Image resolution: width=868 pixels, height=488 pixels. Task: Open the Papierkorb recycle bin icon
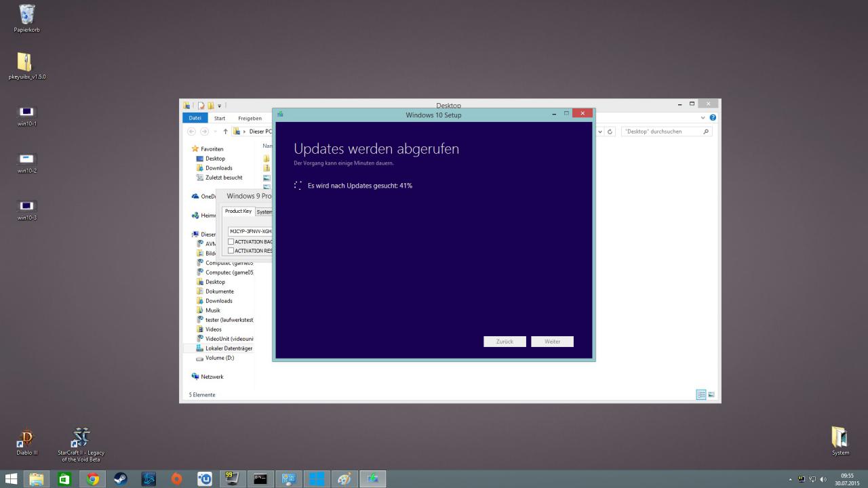27,18
